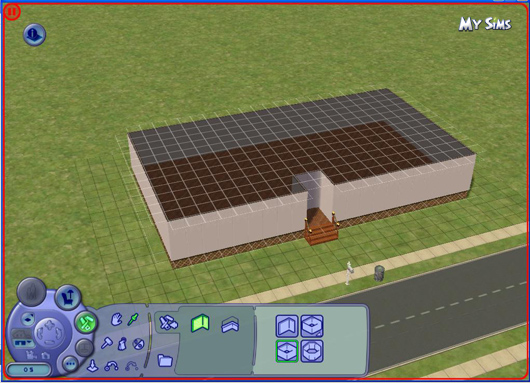Switch to Buy mode armchair icon
Screen dimensions: 530x383
[x=68, y=297]
